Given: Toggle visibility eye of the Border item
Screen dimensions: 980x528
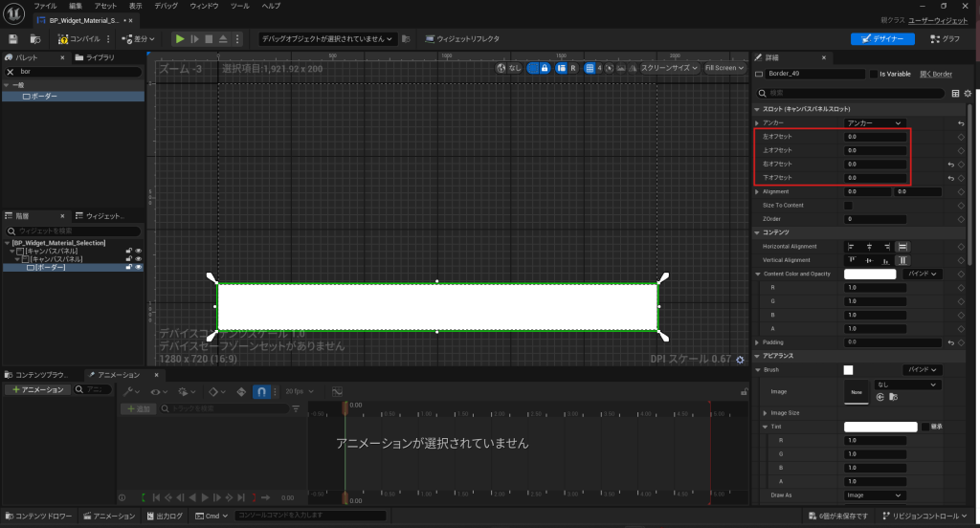Looking at the screenshot, I should pyautogui.click(x=138, y=267).
